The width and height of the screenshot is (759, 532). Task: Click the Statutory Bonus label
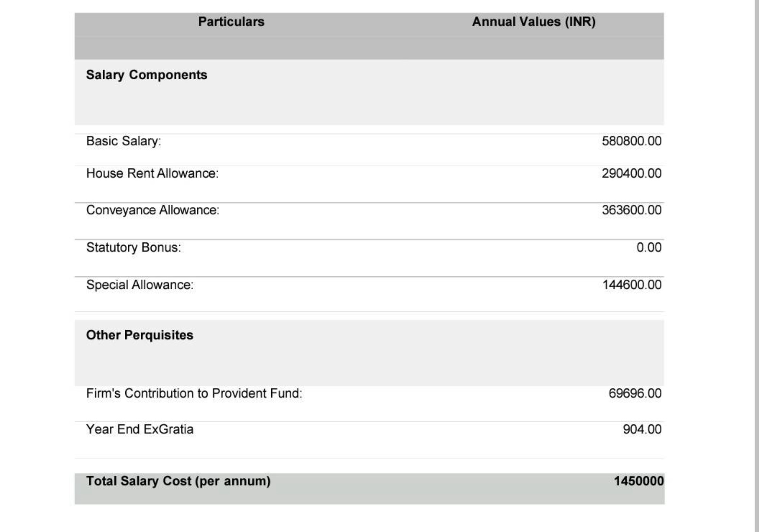[x=134, y=247]
